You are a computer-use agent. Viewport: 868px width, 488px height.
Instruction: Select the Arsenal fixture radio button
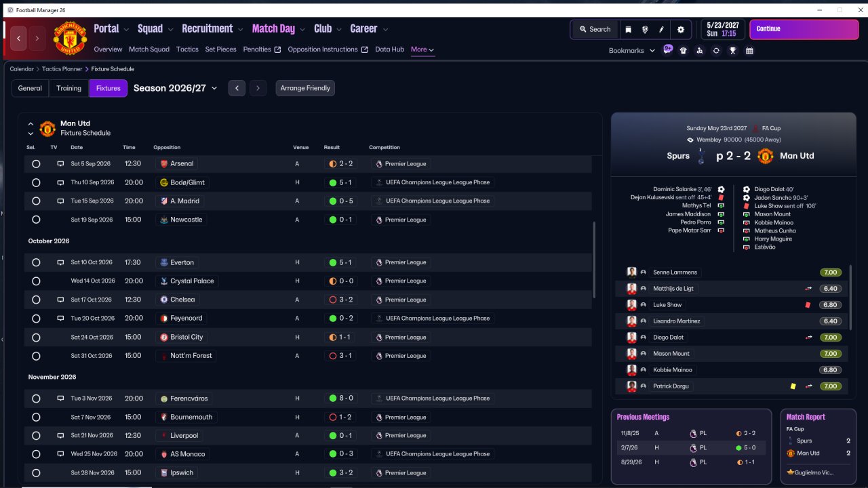point(36,164)
